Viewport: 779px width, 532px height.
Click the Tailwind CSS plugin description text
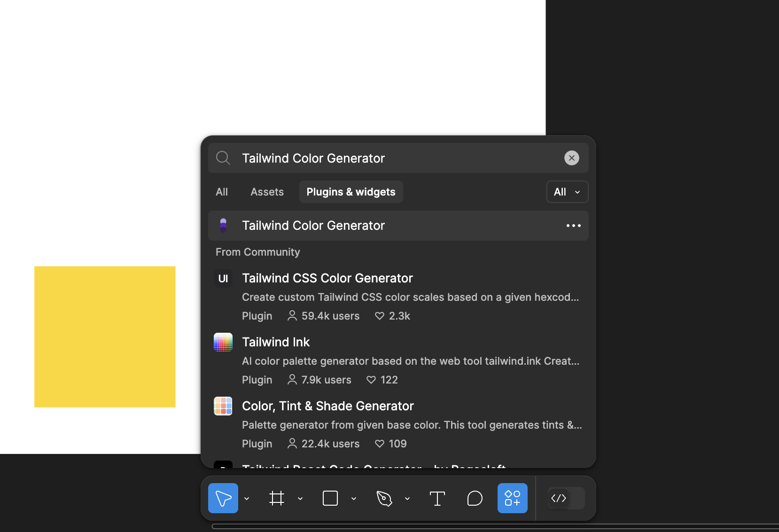[411, 297]
